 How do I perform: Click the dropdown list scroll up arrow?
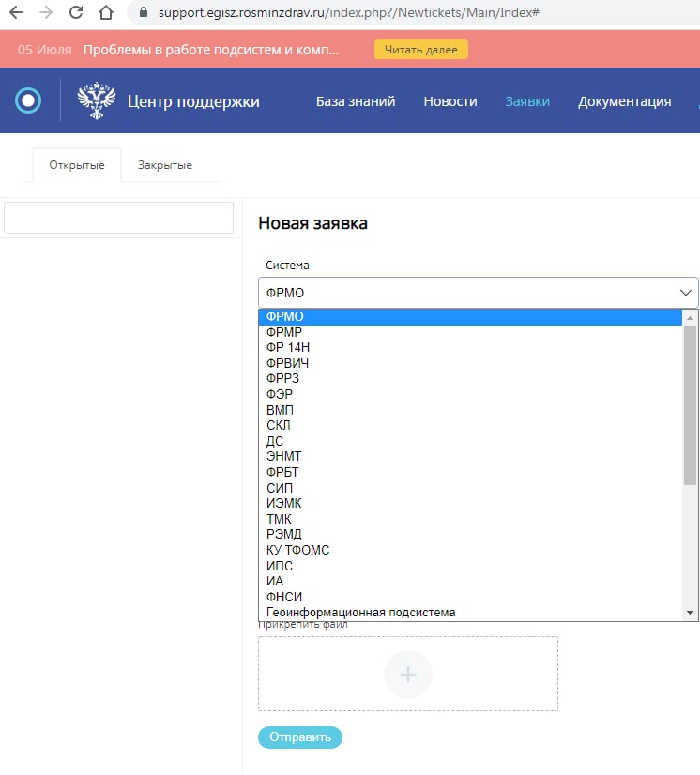(690, 318)
